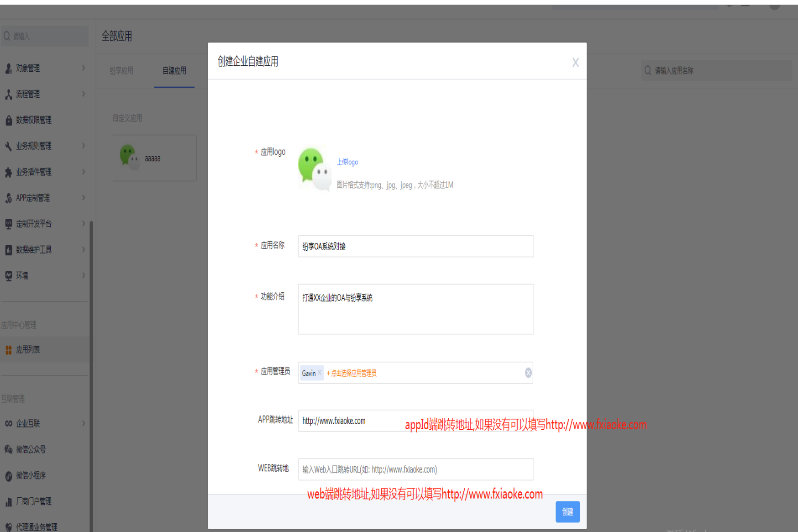
Task: Expand the 业务规则管理 chevron
Action: coord(84,146)
